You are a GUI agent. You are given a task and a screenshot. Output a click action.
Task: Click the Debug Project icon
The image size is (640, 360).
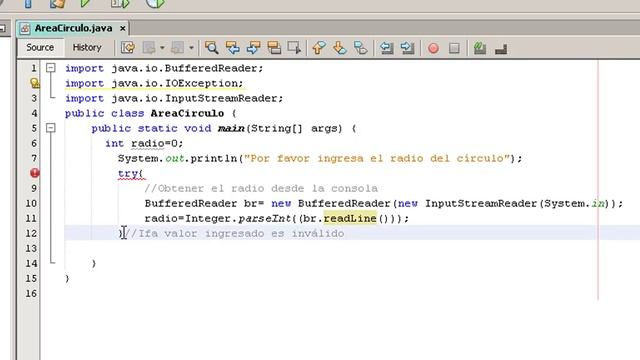point(120,3)
